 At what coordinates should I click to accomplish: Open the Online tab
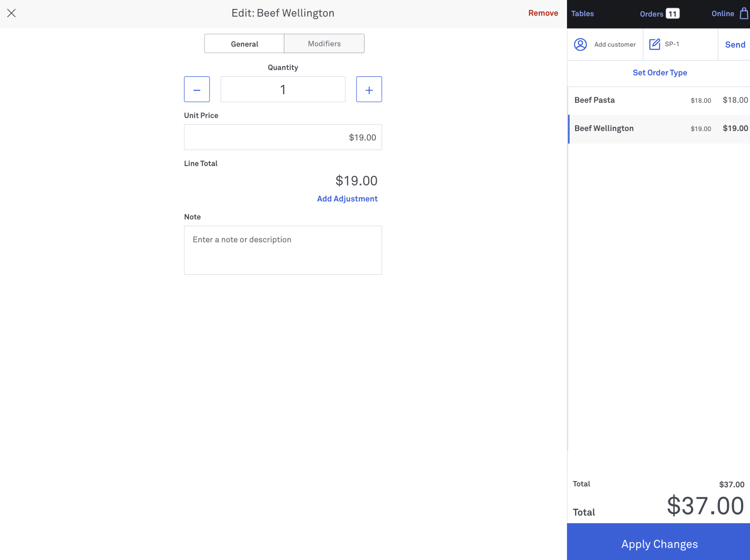click(723, 13)
